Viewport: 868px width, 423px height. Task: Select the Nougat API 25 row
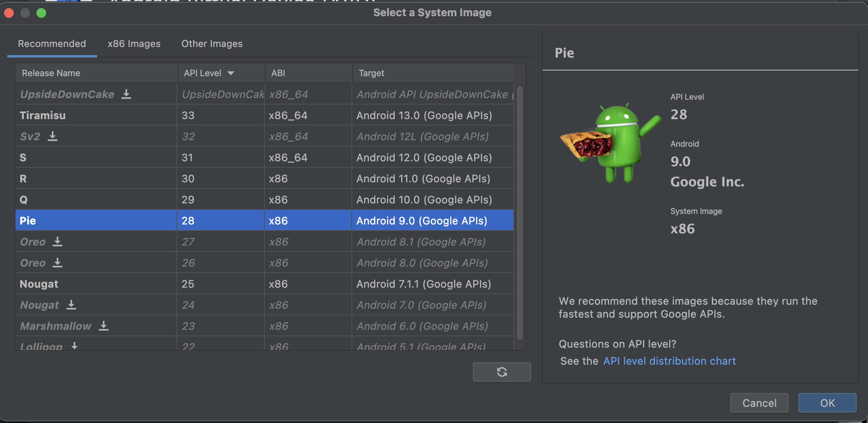[x=264, y=284]
